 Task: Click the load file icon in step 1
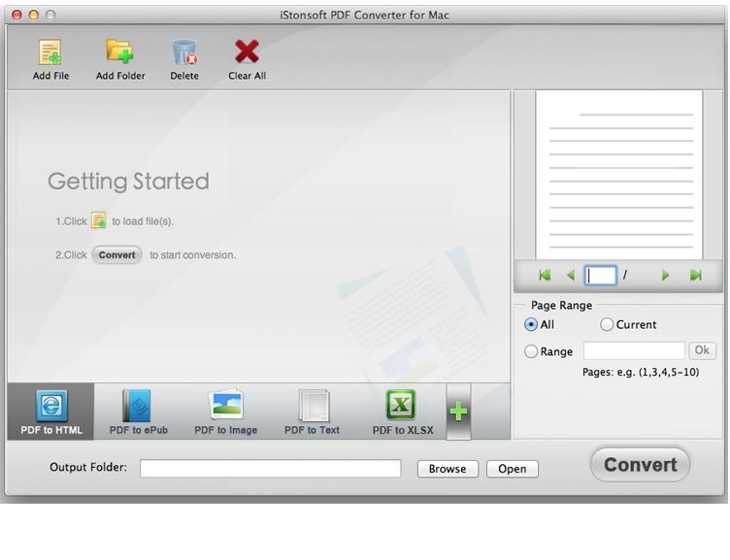coord(99,220)
